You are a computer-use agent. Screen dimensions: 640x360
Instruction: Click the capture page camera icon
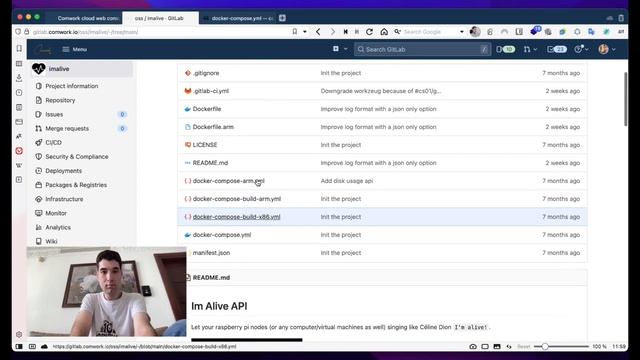click(x=473, y=347)
